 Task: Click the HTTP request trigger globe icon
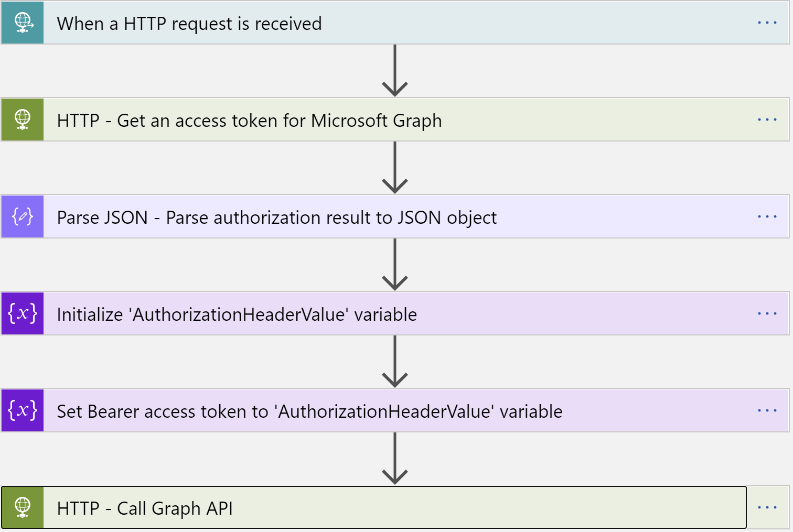point(23,23)
